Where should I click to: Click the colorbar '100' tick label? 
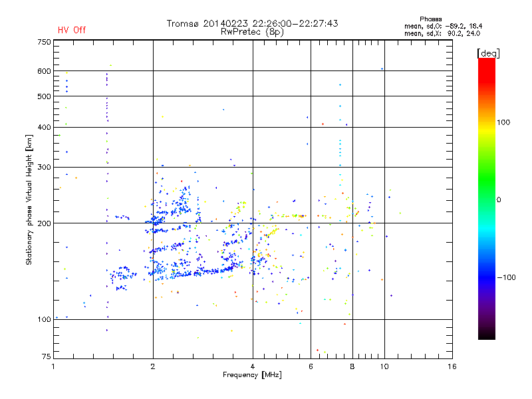click(x=503, y=122)
